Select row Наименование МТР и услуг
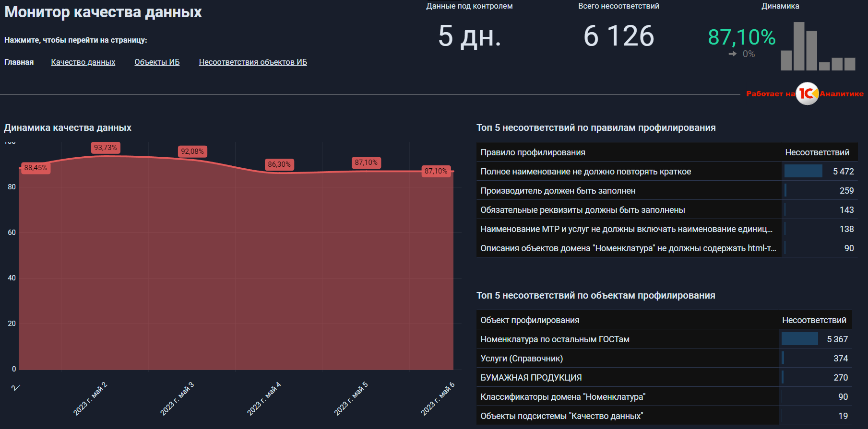 [667, 229]
